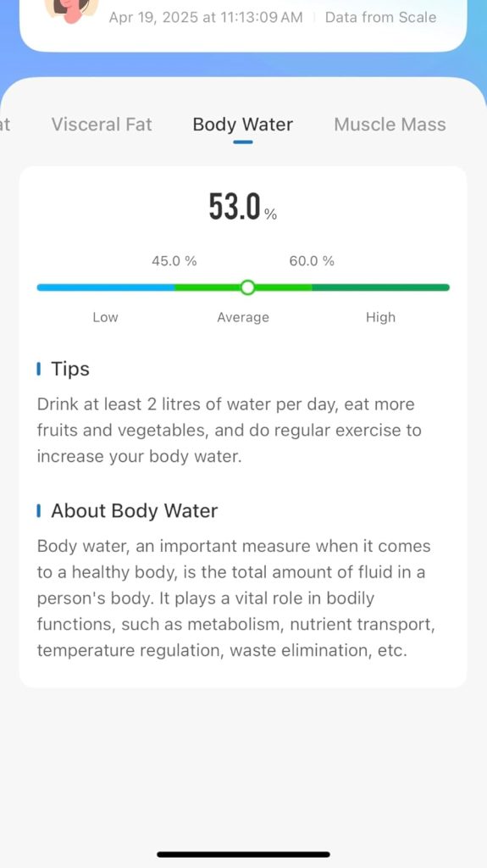This screenshot has height=868, width=487.
Task: Tap the Tips section heading
Action: [x=69, y=369]
